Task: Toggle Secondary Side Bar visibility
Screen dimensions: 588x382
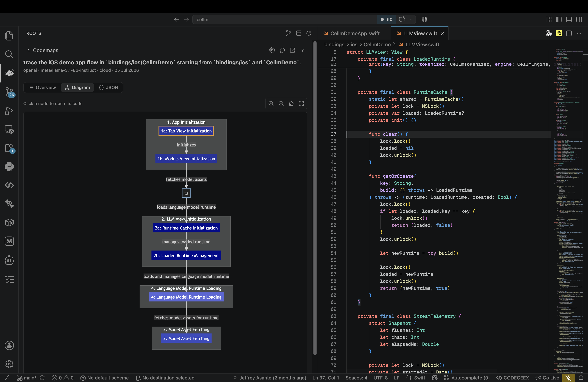Action: pos(579,19)
